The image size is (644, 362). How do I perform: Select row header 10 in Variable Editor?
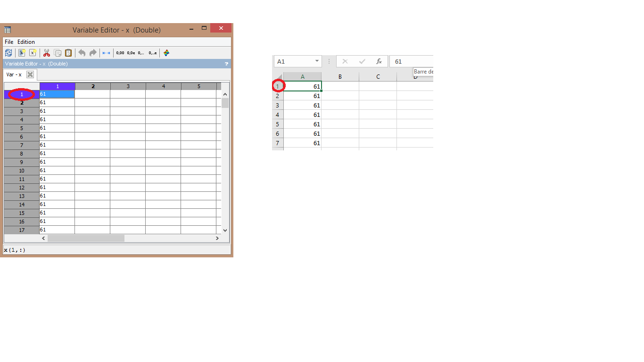click(x=22, y=171)
